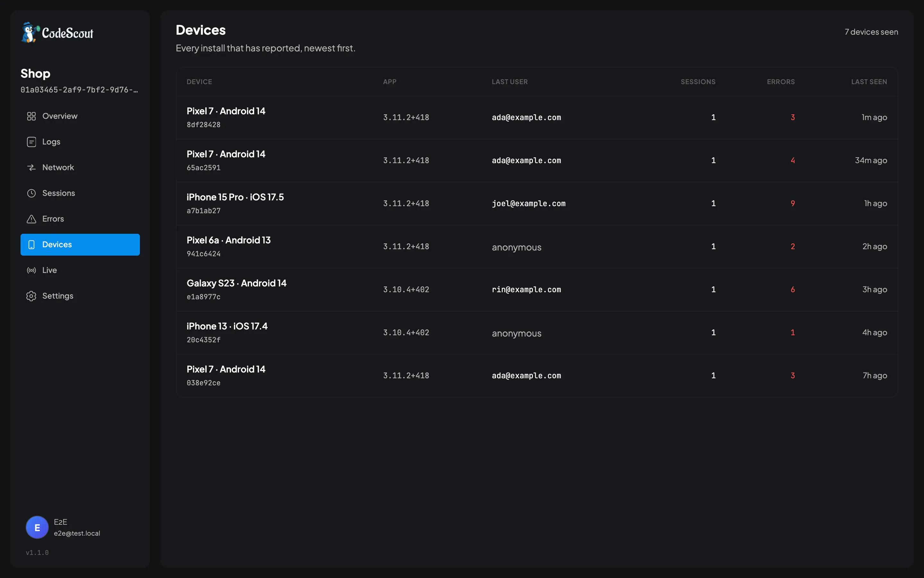Open Settings from the sidebar
The width and height of the screenshot is (924, 578).
click(80, 296)
